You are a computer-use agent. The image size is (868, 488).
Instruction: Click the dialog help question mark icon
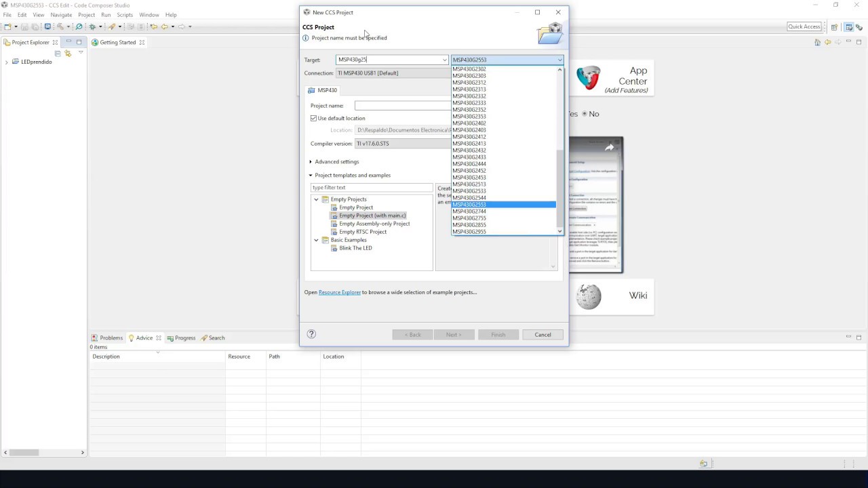[311, 334]
